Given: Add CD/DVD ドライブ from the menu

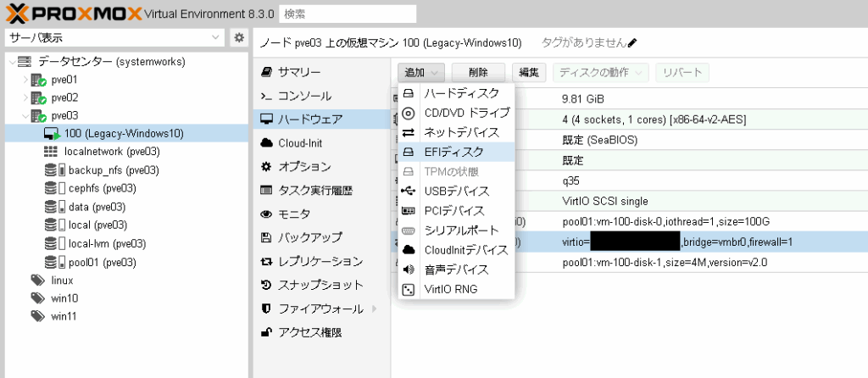Looking at the screenshot, I should pos(457,114).
